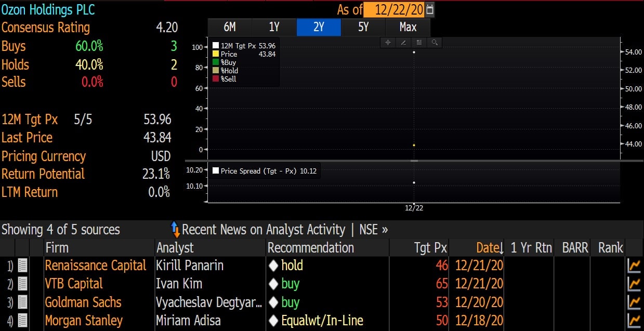Screen dimensions: 644x331
Task: Open VTB Capital firm link
Action: pos(74,284)
